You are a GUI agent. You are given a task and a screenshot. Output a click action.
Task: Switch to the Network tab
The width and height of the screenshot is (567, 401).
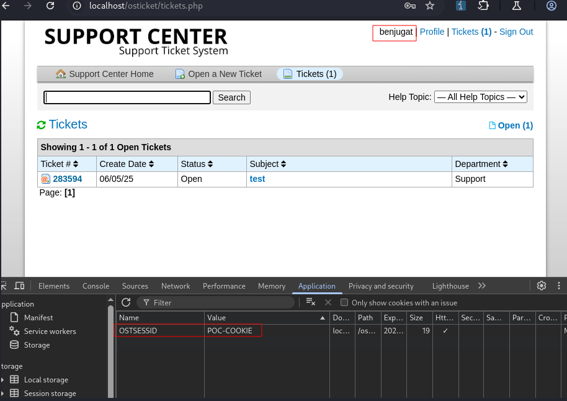(175, 286)
